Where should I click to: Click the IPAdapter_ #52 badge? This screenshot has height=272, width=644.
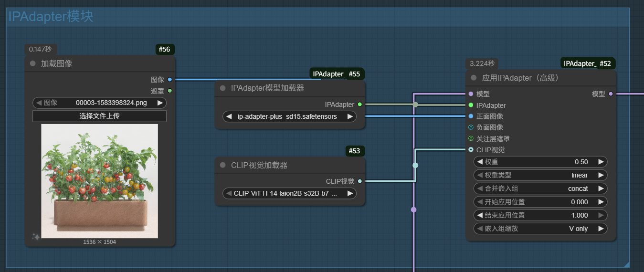click(588, 63)
